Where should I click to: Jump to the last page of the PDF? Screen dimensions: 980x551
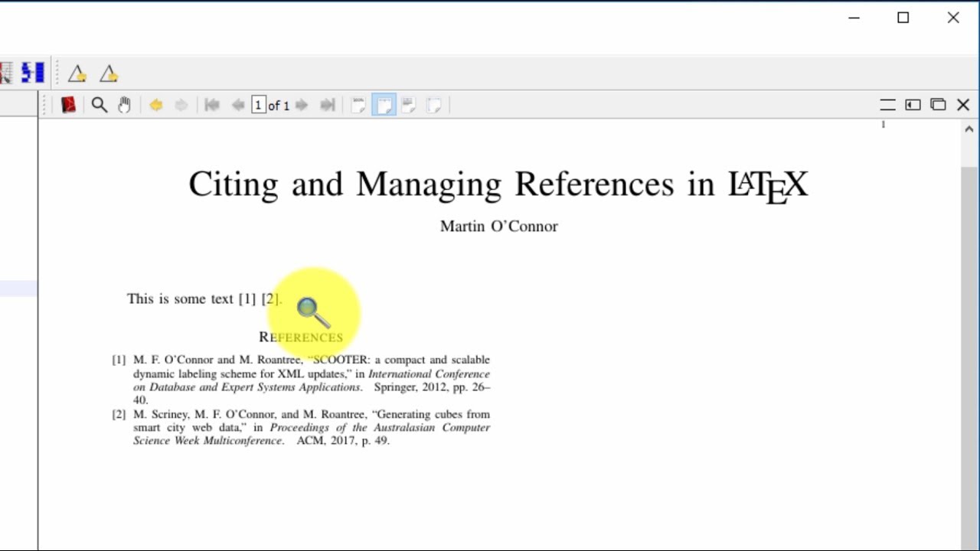coord(327,105)
